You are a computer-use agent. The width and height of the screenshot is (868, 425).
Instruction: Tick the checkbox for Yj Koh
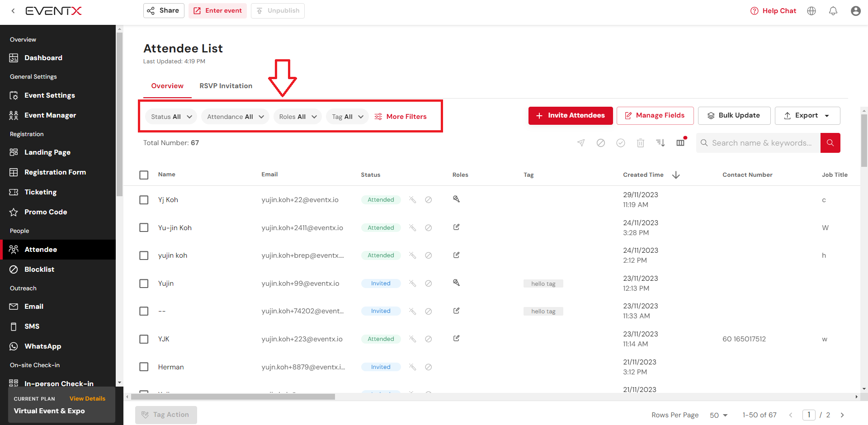pos(144,200)
